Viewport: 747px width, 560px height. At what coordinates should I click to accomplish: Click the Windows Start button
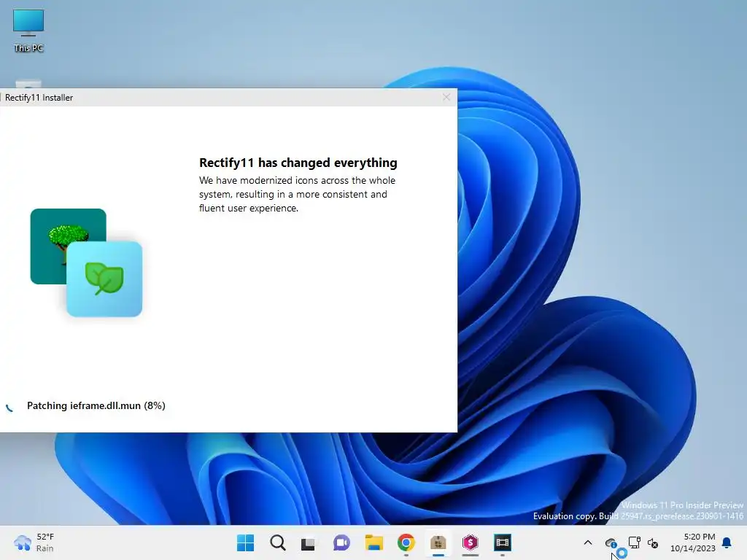(x=246, y=542)
